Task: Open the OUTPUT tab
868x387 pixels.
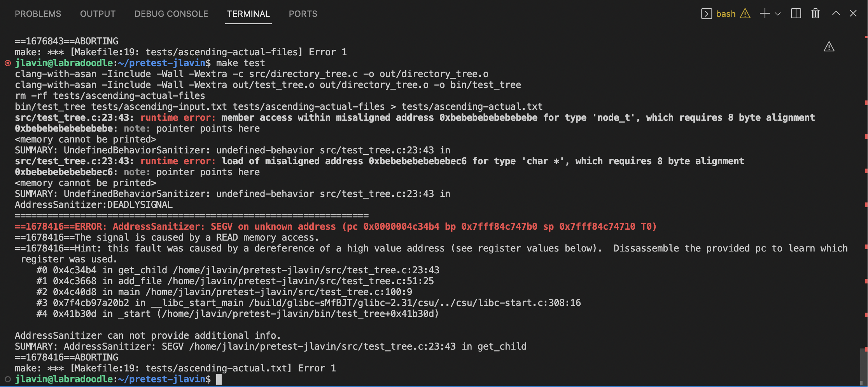Action: point(98,14)
